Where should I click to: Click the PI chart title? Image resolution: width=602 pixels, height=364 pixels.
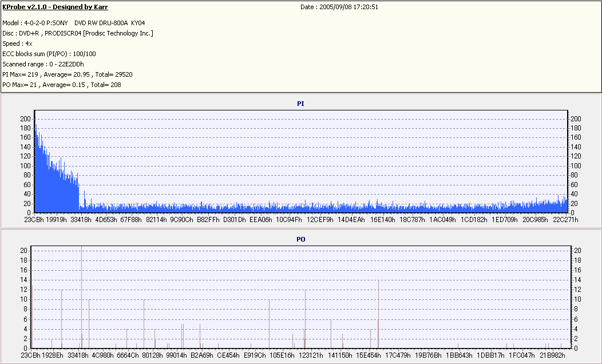[x=300, y=104]
